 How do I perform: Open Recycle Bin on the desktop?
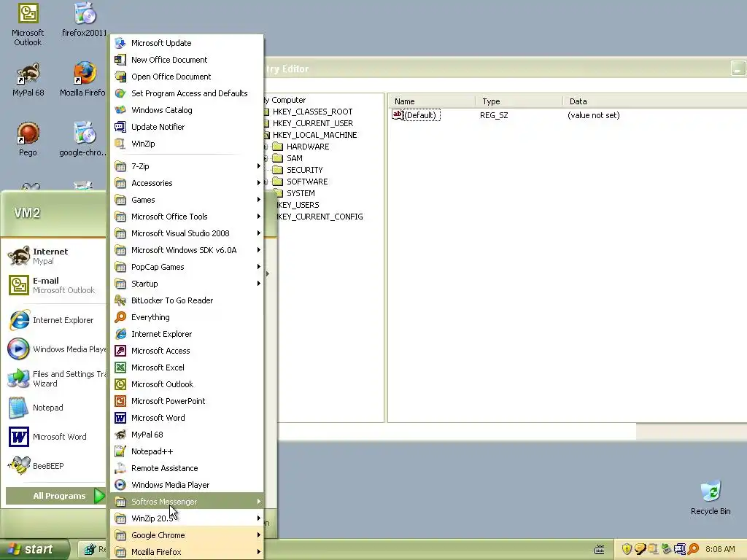click(x=711, y=497)
